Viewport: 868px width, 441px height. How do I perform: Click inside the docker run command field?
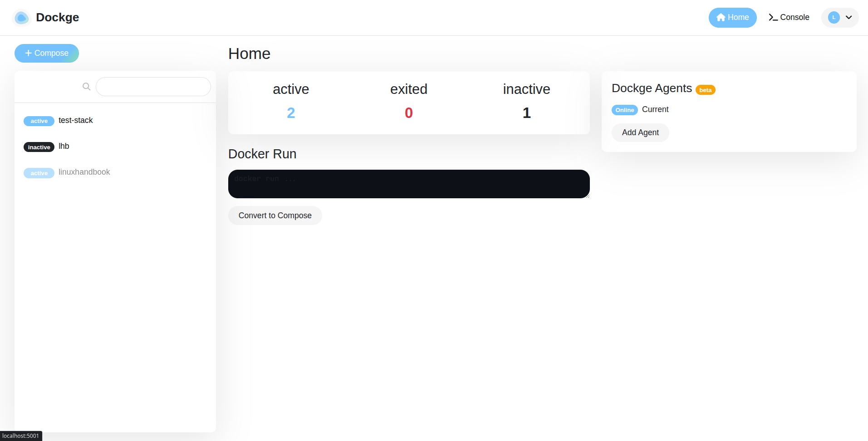click(x=408, y=184)
